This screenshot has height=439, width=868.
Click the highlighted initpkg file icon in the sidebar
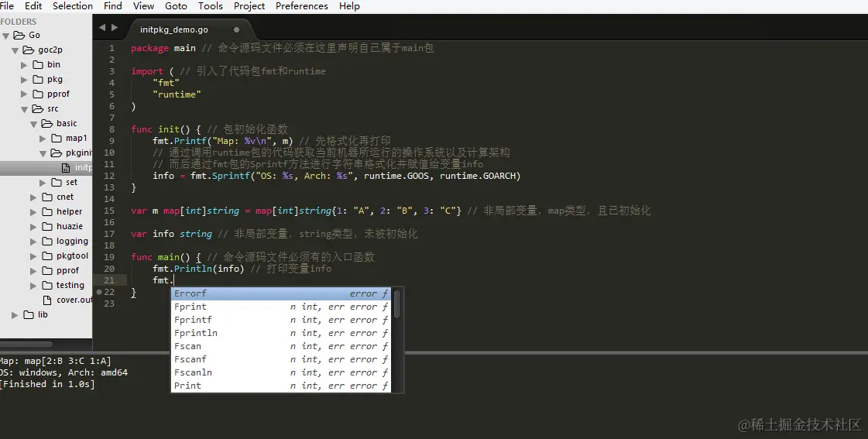tap(66, 168)
